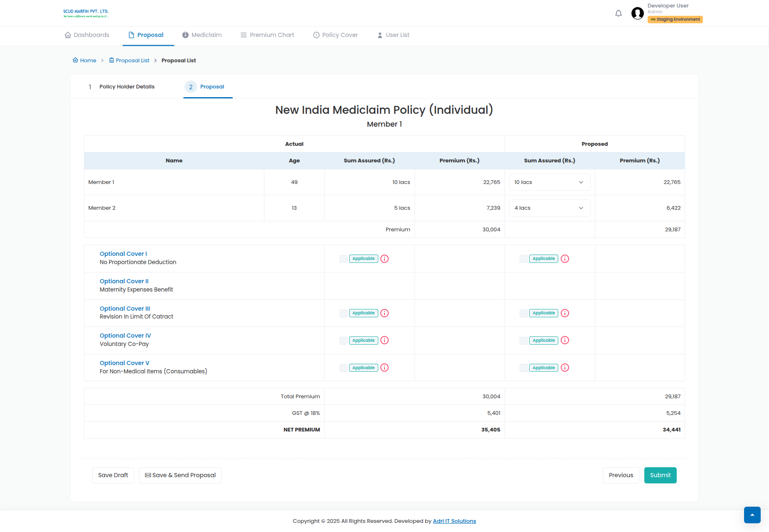Check proposed Optional Cover III checkbox
Viewport: 769px width, 532px height.
(524, 313)
